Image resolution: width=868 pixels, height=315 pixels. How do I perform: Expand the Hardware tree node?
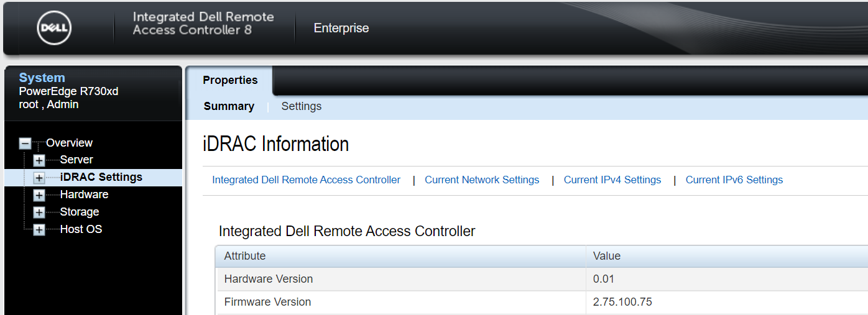pyautogui.click(x=39, y=195)
